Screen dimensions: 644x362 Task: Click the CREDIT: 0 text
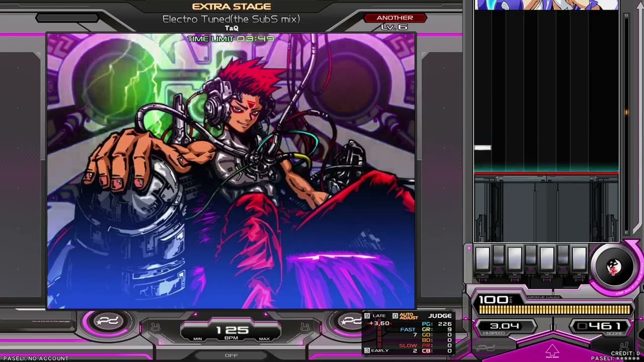pyautogui.click(x=625, y=353)
